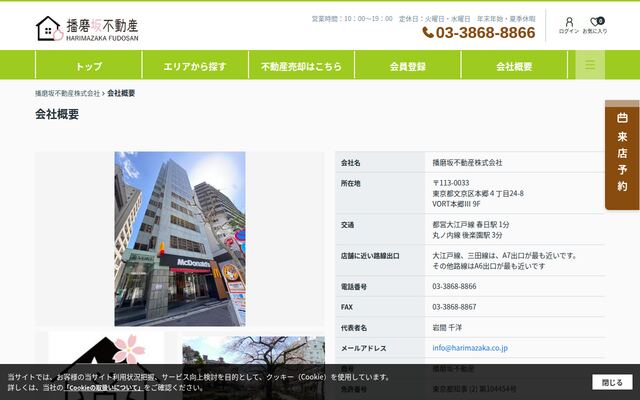
Task: Select 会社概要 navigation item
Action: pyautogui.click(x=514, y=66)
